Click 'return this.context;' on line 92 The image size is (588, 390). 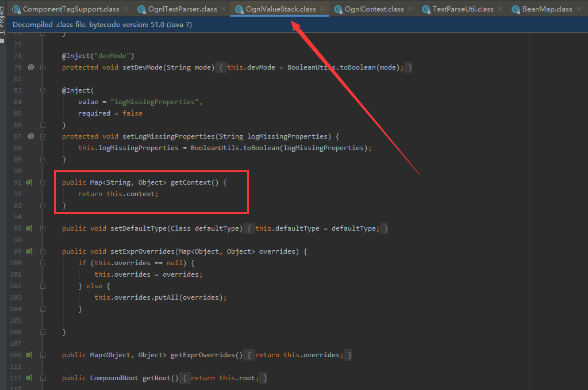click(x=118, y=194)
